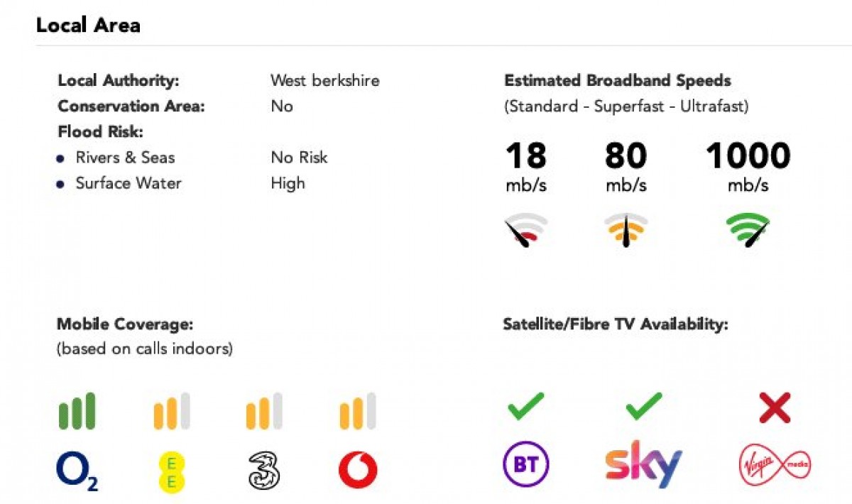Image resolution: width=852 pixels, height=504 pixels.
Task: Click the Local Area section heading
Action: (88, 26)
